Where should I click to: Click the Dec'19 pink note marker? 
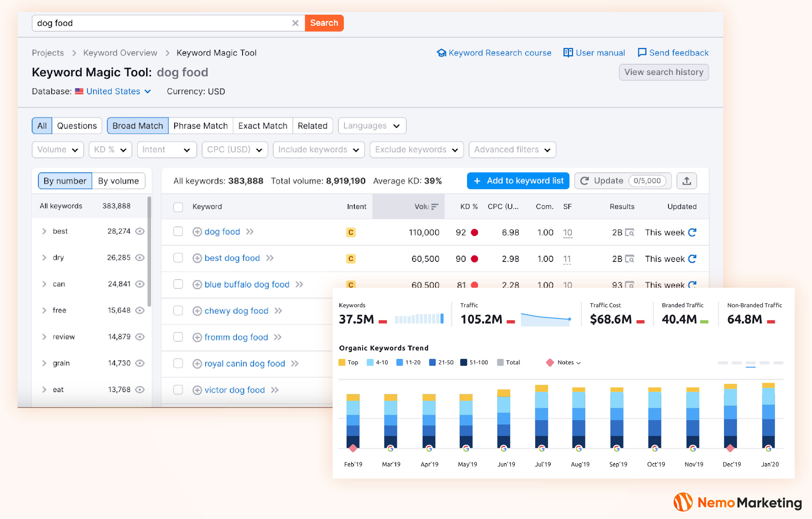click(730, 448)
